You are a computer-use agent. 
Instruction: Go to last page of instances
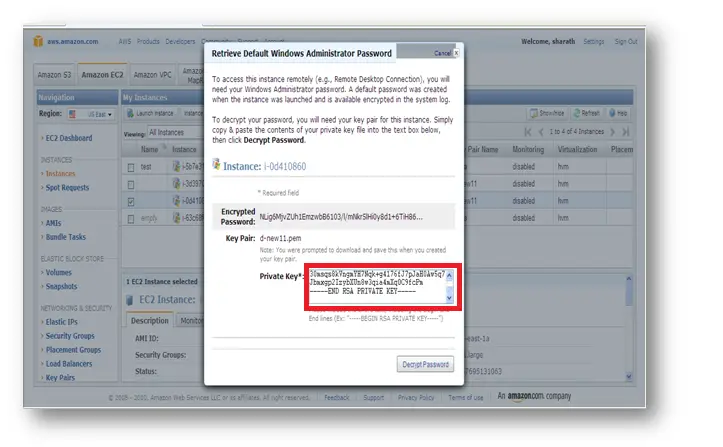(x=626, y=132)
